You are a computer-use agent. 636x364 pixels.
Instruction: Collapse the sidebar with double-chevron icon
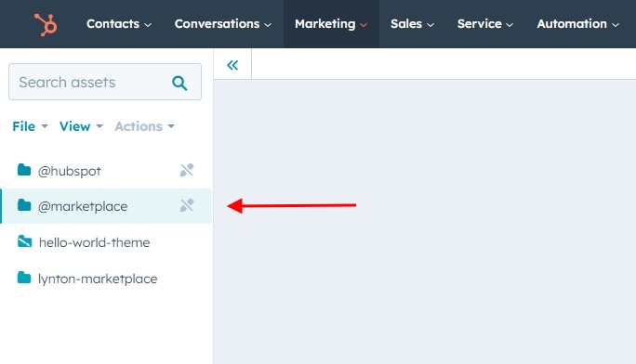232,65
